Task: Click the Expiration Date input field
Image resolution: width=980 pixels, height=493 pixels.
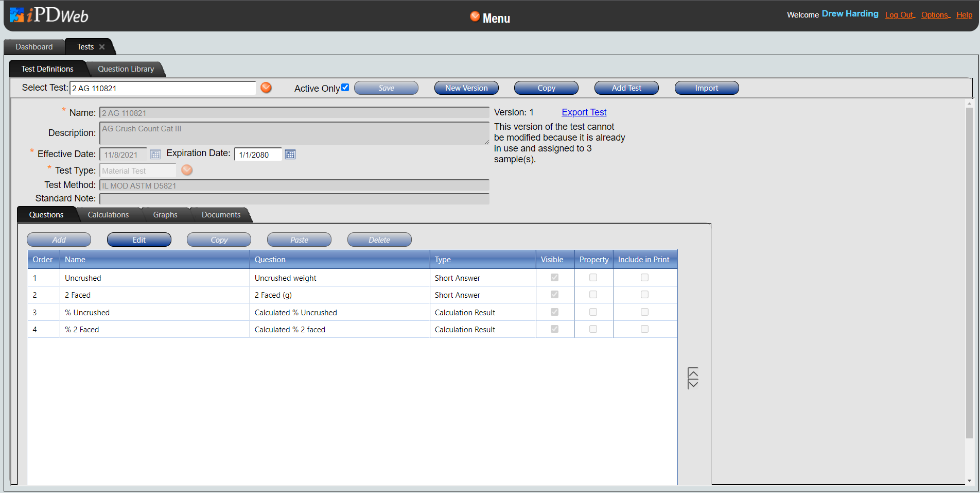Action: (258, 155)
